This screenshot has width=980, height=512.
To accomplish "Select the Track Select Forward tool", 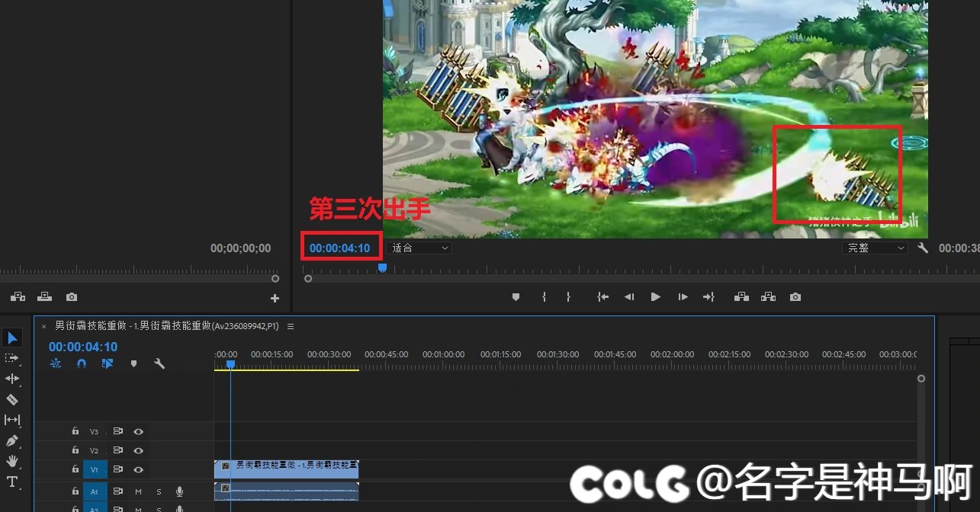I will tap(12, 358).
